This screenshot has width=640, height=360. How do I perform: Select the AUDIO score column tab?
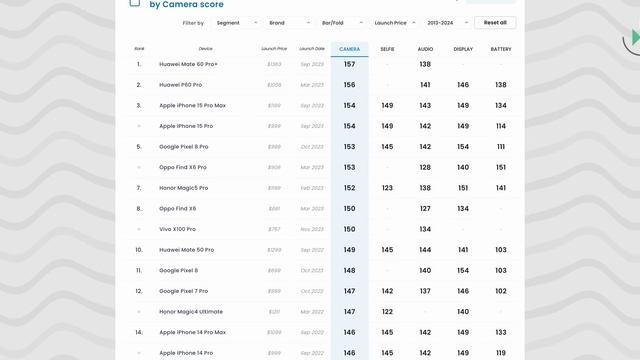425,49
